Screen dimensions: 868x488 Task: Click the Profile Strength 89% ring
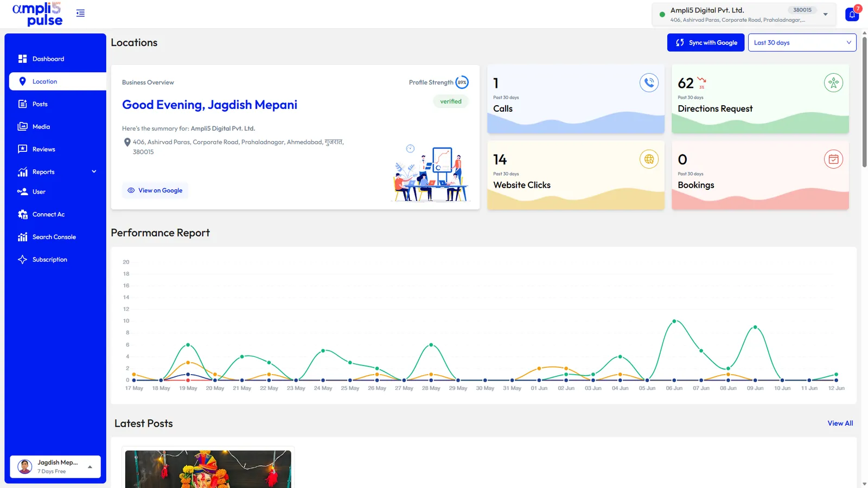[462, 82]
